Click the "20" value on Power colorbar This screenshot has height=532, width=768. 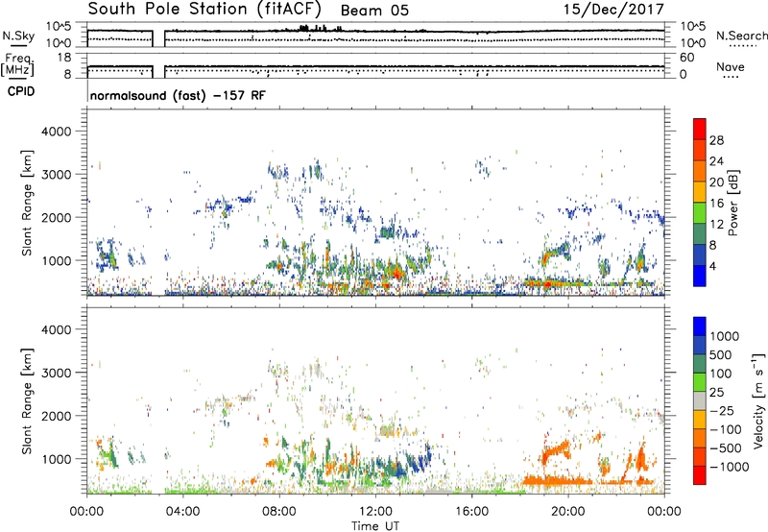click(x=716, y=182)
